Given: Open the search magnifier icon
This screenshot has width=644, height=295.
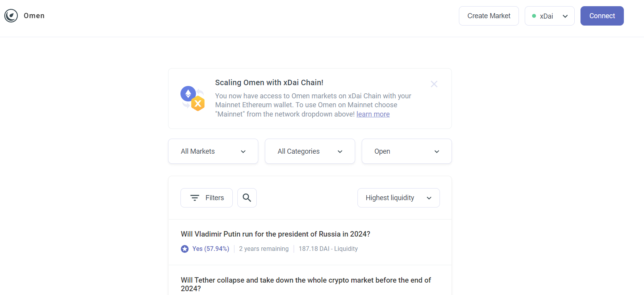Looking at the screenshot, I should 247,198.
